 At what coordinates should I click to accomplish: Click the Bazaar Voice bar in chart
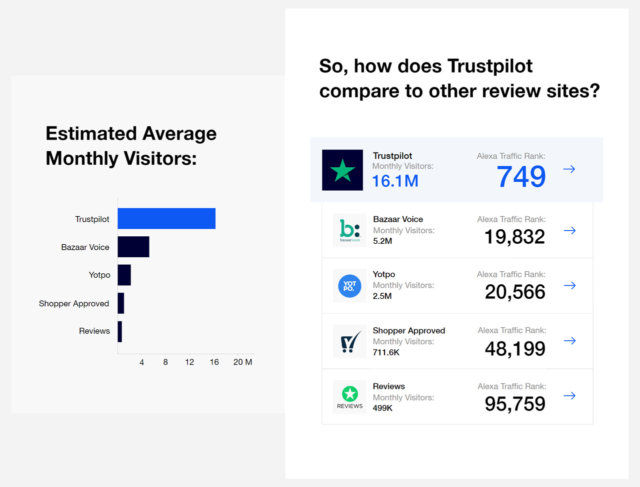(133, 247)
